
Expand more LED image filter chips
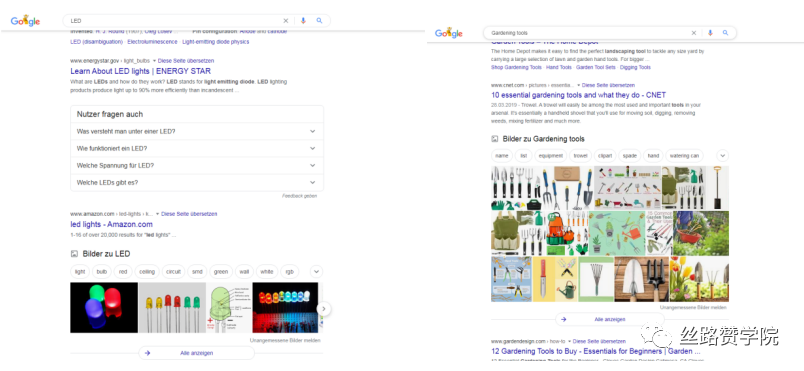pos(316,272)
